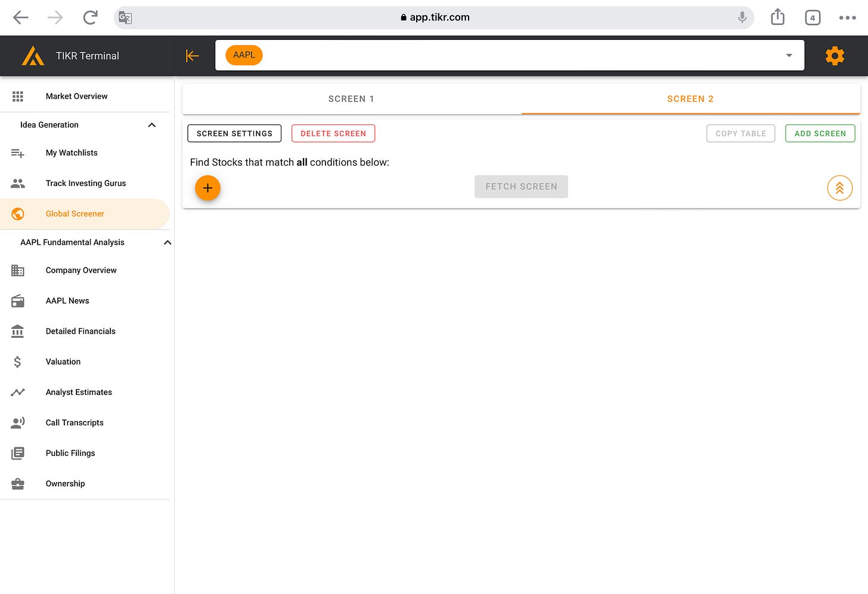Click the My Watchlists playlist-add icon
This screenshot has height=594, width=868.
point(18,153)
